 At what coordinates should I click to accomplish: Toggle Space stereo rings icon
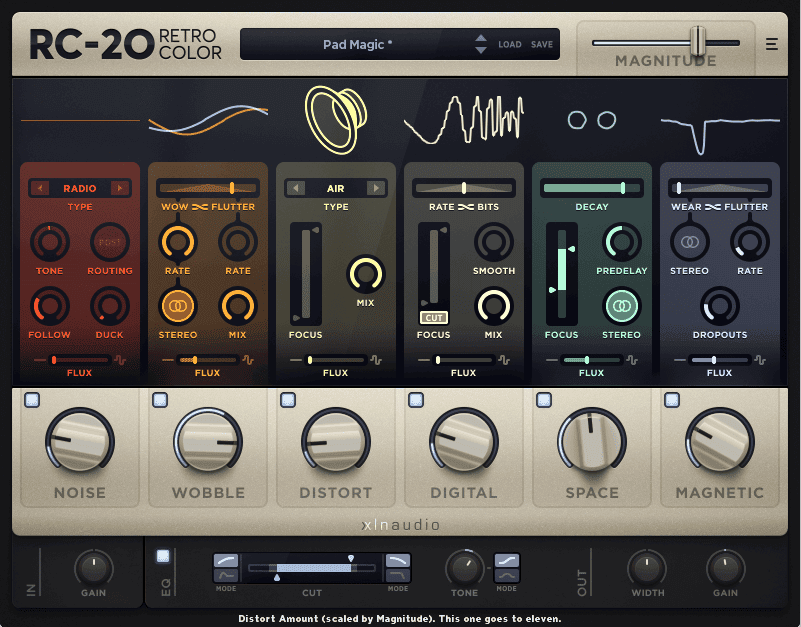point(622,306)
